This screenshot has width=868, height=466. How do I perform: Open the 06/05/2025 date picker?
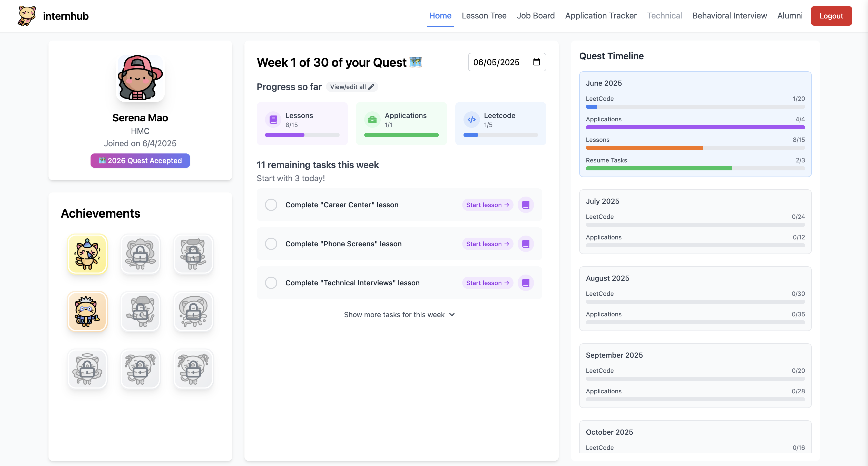pos(496,62)
